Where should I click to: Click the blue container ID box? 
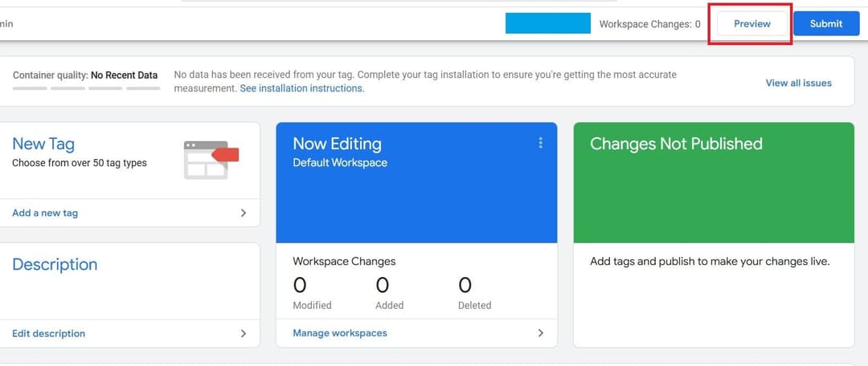coord(547,23)
